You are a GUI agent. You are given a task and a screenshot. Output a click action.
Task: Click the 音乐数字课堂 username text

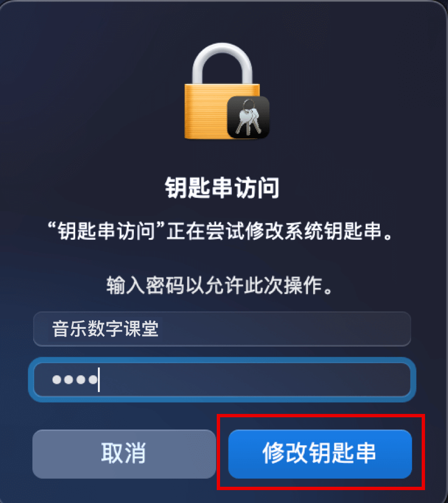tap(105, 329)
